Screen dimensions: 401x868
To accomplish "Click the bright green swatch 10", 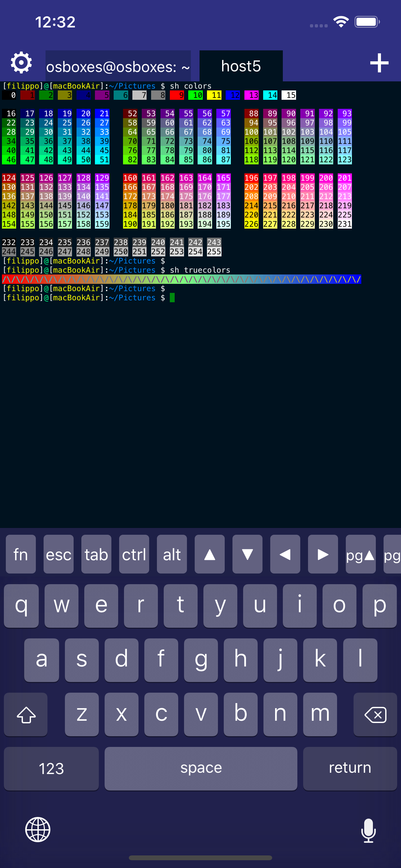I will [x=195, y=95].
